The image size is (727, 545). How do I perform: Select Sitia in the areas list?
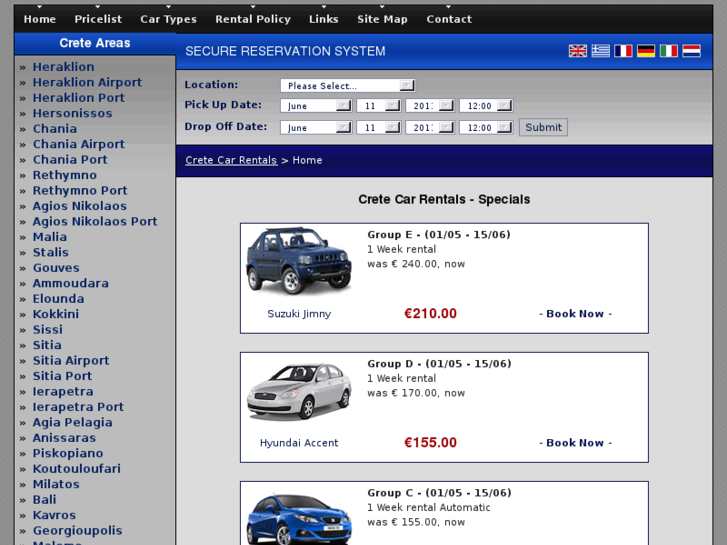(x=47, y=345)
